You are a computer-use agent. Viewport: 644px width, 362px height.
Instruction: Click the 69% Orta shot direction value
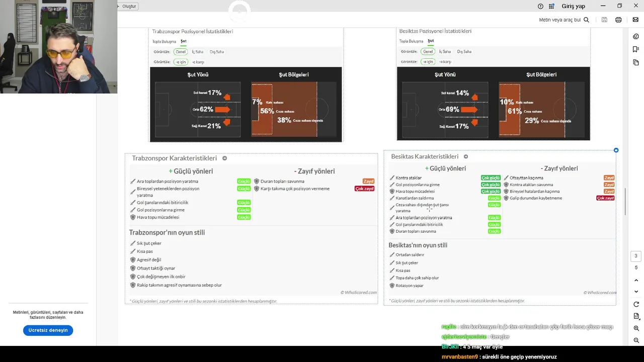(x=452, y=109)
